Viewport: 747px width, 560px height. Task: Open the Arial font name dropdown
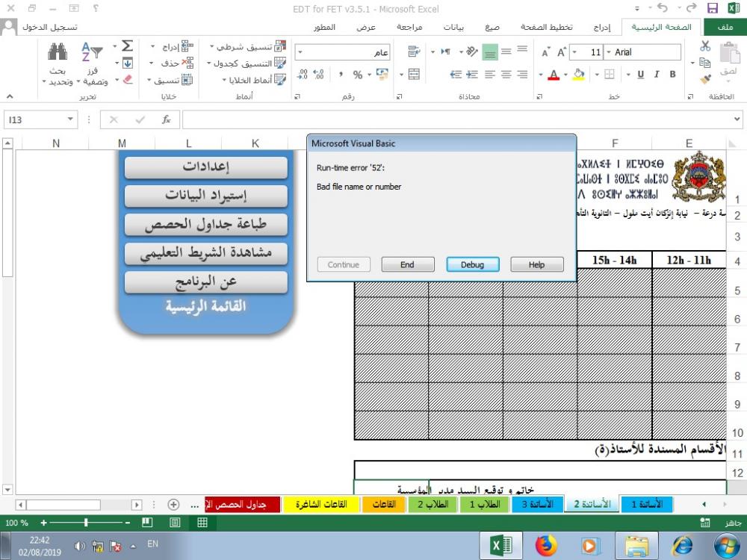tap(608, 52)
